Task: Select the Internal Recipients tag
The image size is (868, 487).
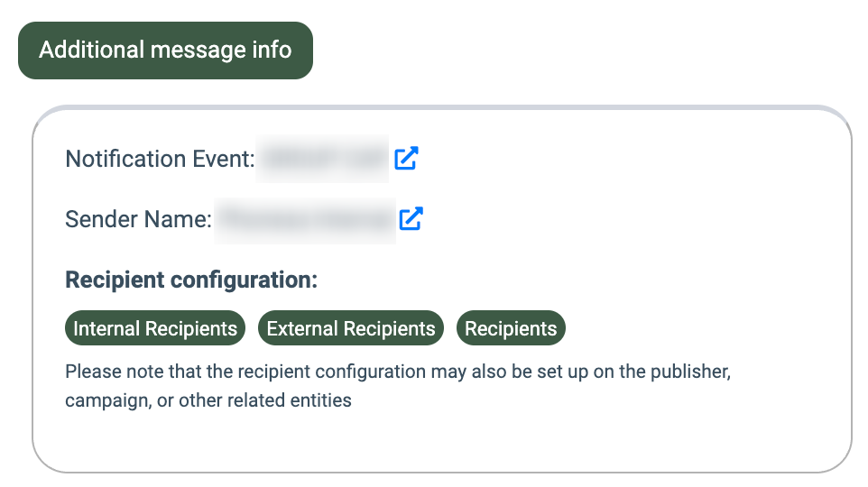Action: [x=155, y=329]
